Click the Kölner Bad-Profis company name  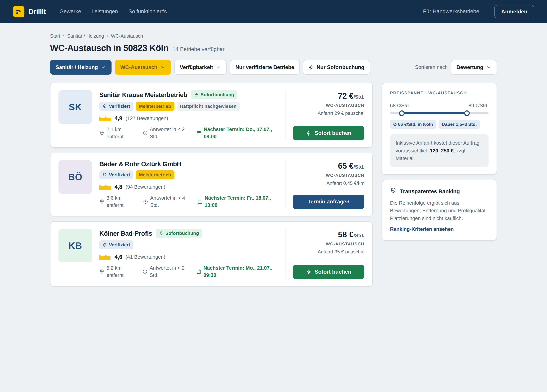click(126, 233)
